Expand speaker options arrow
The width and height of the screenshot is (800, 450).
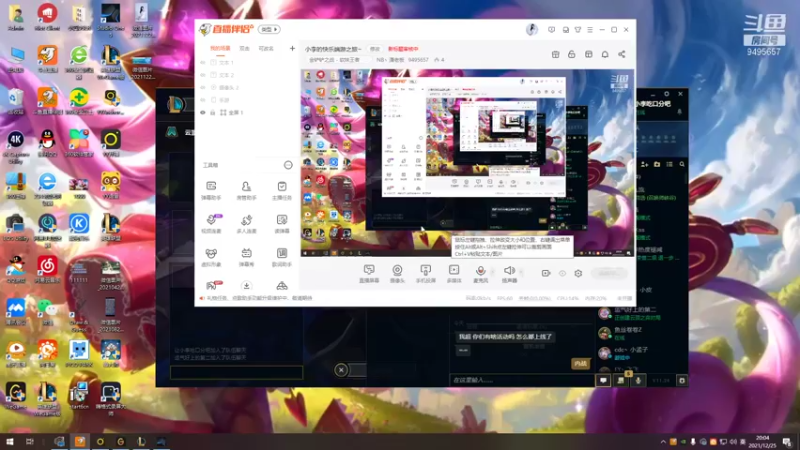[x=521, y=272]
